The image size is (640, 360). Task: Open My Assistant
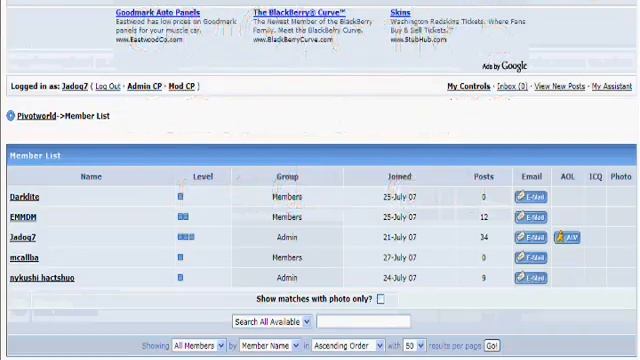coord(611,86)
